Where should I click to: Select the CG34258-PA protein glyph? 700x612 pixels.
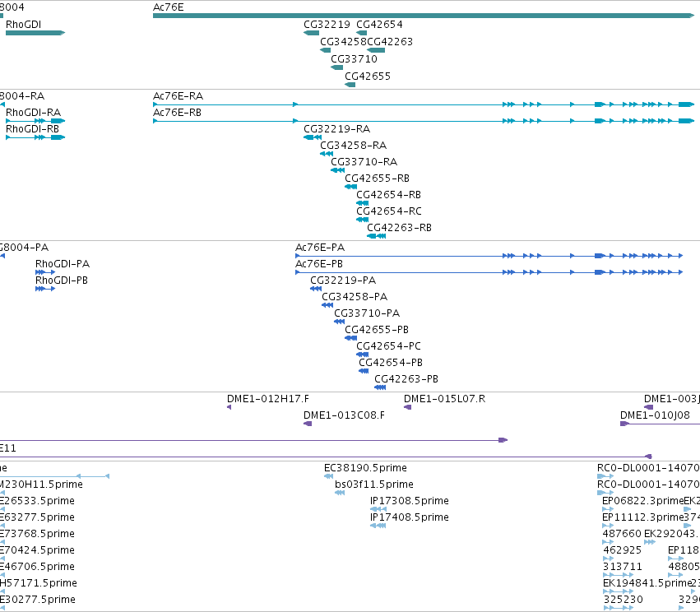click(327, 305)
